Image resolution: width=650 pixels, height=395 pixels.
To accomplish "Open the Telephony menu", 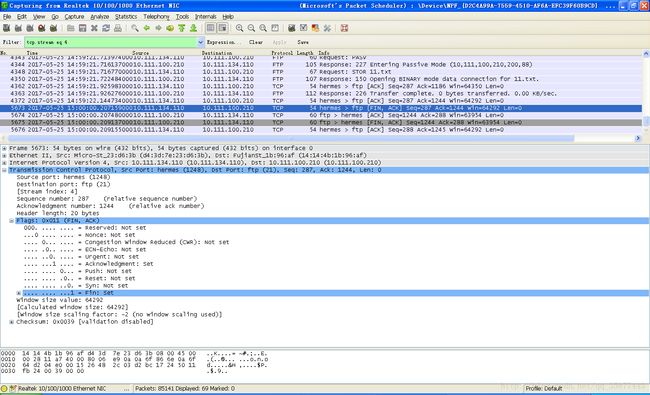I will coord(156,17).
